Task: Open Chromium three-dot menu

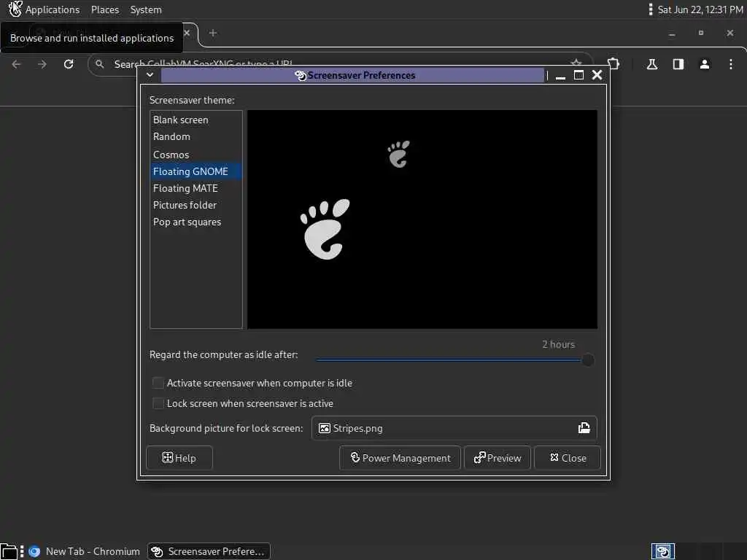Action: [x=731, y=64]
